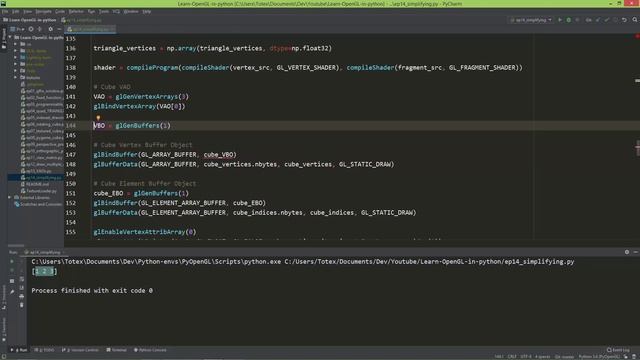The height and width of the screenshot is (360, 640).
Task: Select Scratches and Consoles in the project tree
Action: click(x=38, y=204)
